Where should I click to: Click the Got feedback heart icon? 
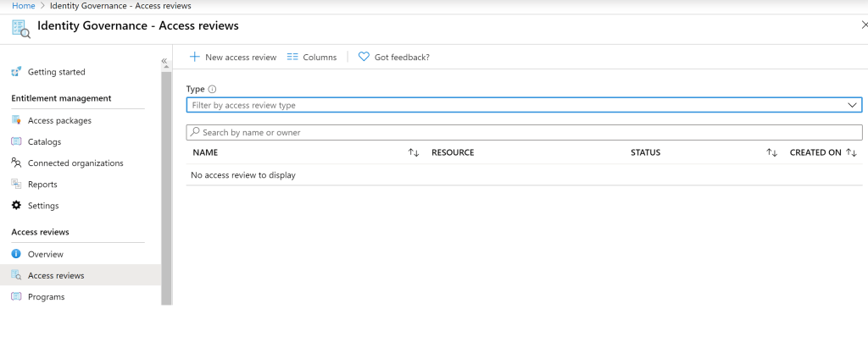[364, 57]
